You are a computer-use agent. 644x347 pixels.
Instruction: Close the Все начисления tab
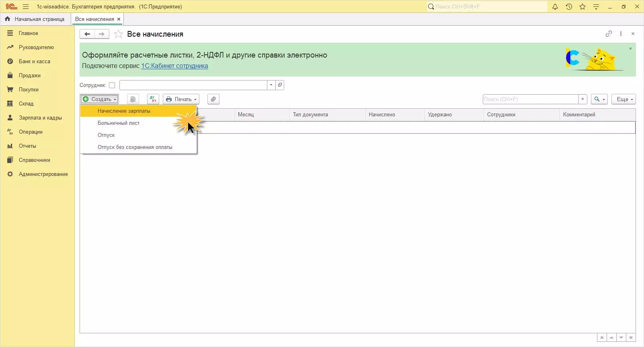119,19
